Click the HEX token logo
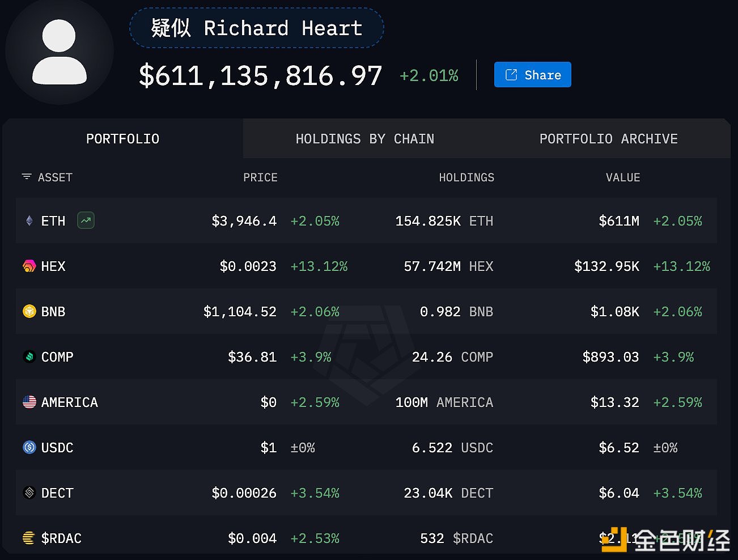Viewport: 738px width, 560px height. click(29, 266)
